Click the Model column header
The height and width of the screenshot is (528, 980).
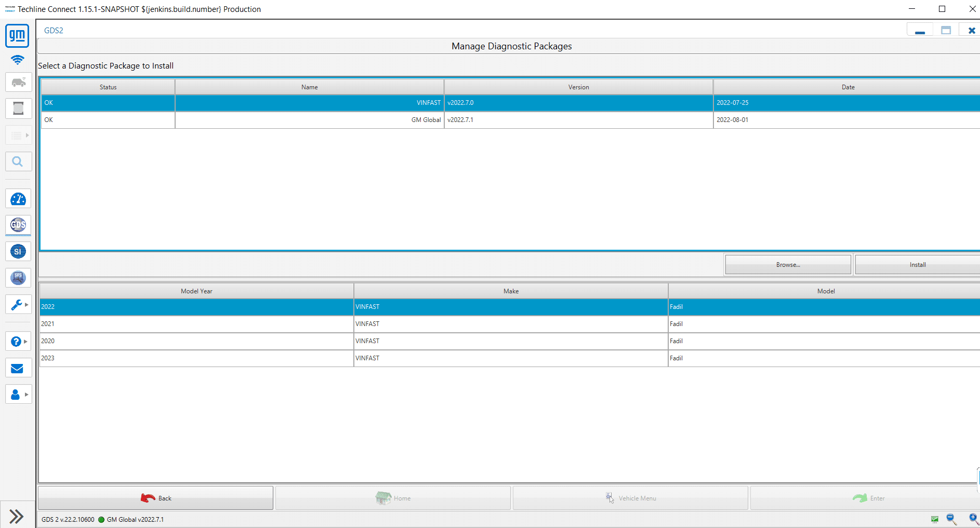(x=825, y=291)
